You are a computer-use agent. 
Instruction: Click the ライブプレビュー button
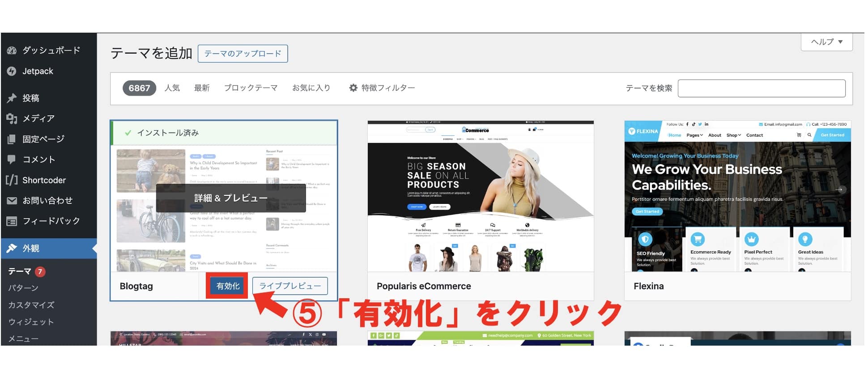[290, 286]
